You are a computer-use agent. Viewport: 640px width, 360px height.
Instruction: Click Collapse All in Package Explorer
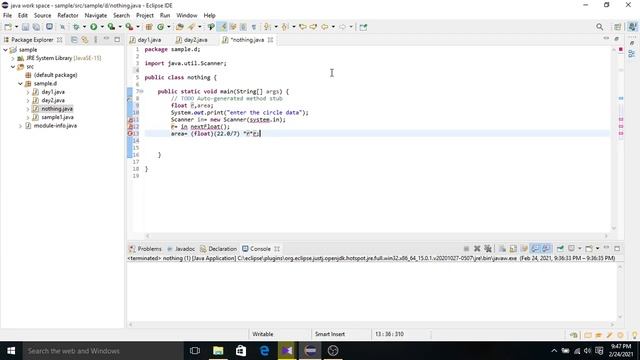tap(74, 40)
